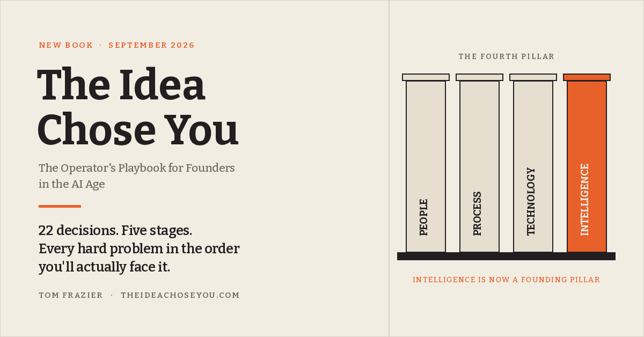The image size is (644, 337).
Task: Click the dark base bar under pillars
Action: coord(506,256)
